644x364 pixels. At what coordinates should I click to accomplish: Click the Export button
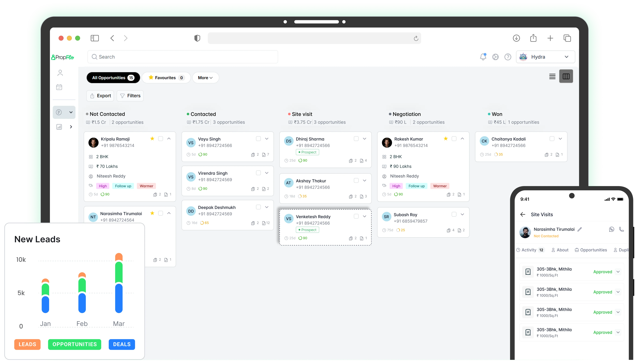click(100, 96)
